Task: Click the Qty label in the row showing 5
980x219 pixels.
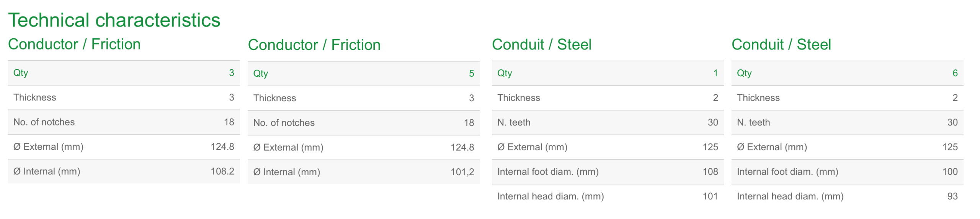Action: (x=260, y=73)
